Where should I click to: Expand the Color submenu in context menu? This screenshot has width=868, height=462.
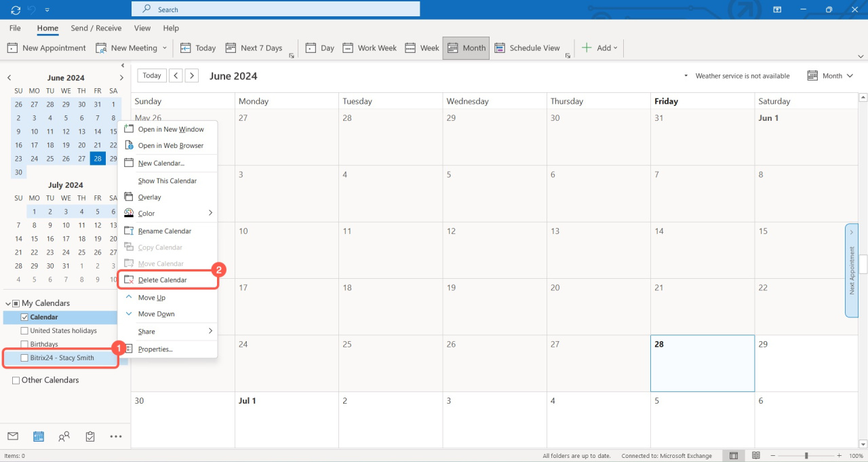coord(167,213)
